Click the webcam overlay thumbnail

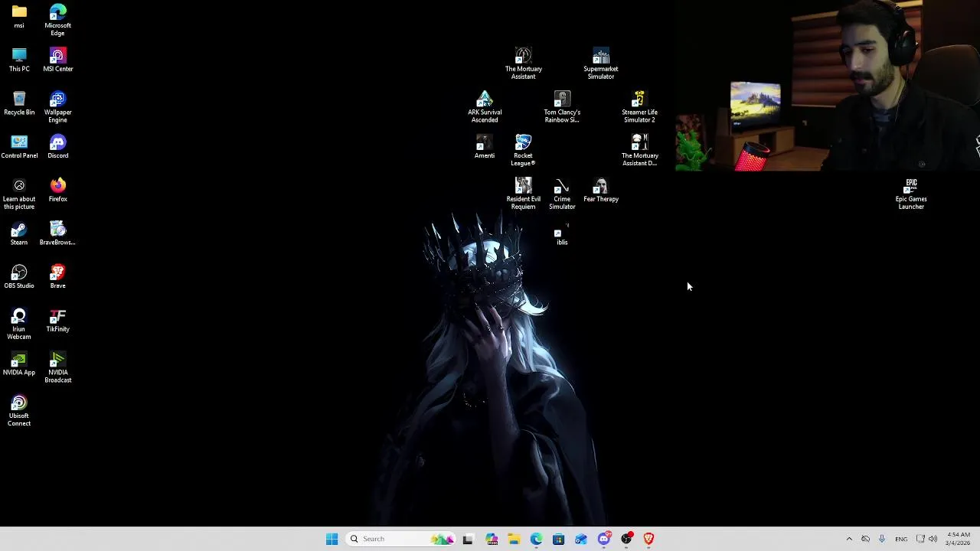click(x=828, y=85)
